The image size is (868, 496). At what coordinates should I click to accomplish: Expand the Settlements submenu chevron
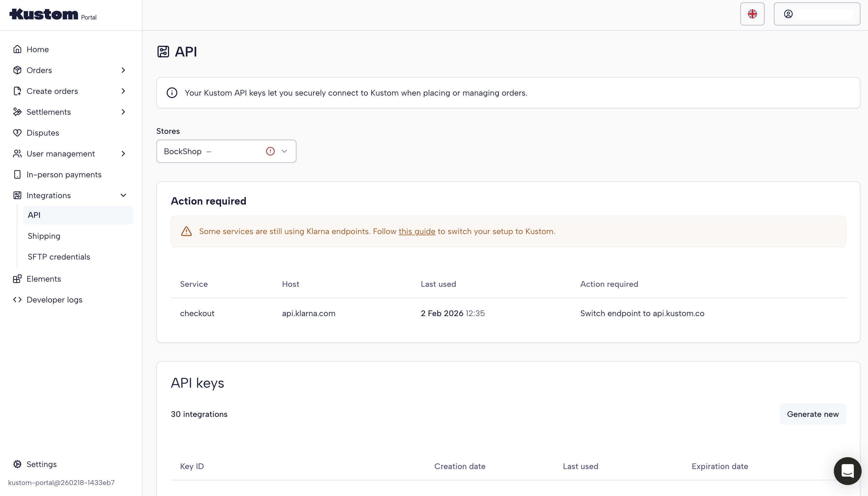coord(123,112)
